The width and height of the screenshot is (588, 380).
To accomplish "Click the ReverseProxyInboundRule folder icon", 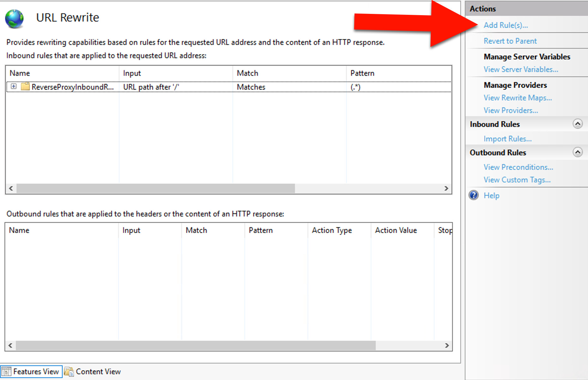I will [25, 86].
